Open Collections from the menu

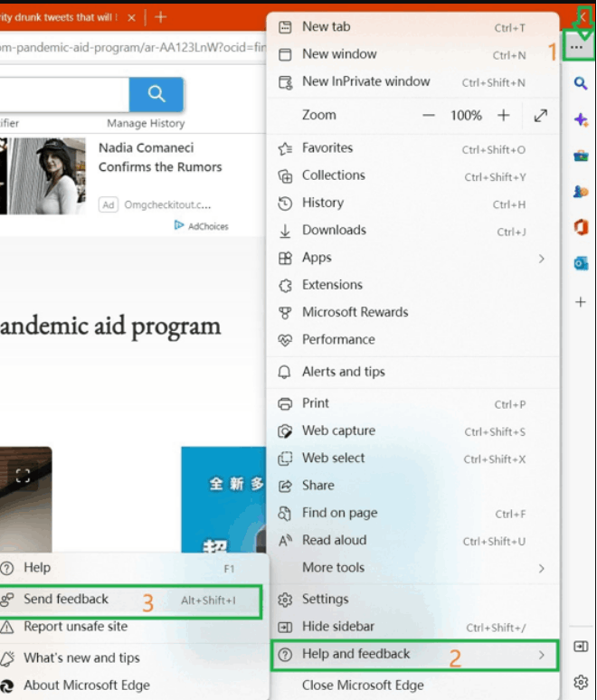[413, 175]
